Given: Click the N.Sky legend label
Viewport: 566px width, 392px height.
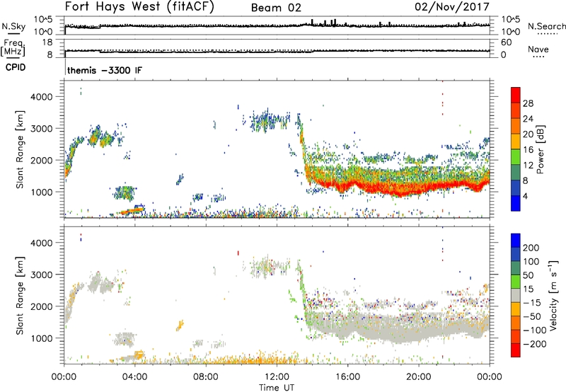Looking at the screenshot, I should tap(13, 26).
